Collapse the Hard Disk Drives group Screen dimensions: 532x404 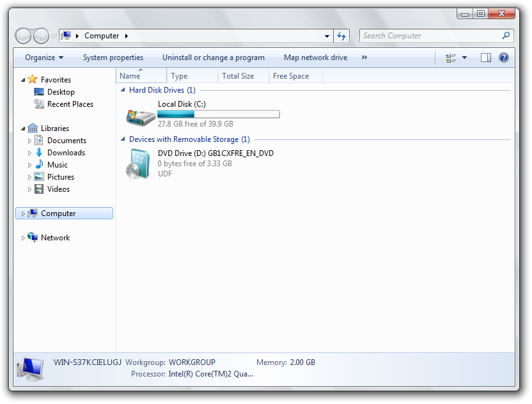[123, 90]
